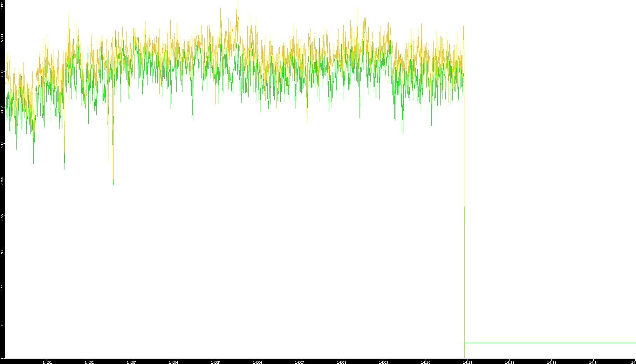Click the 1766 y-axis value label
Screen dimensions: 636x364
pyautogui.click(x=2, y=253)
